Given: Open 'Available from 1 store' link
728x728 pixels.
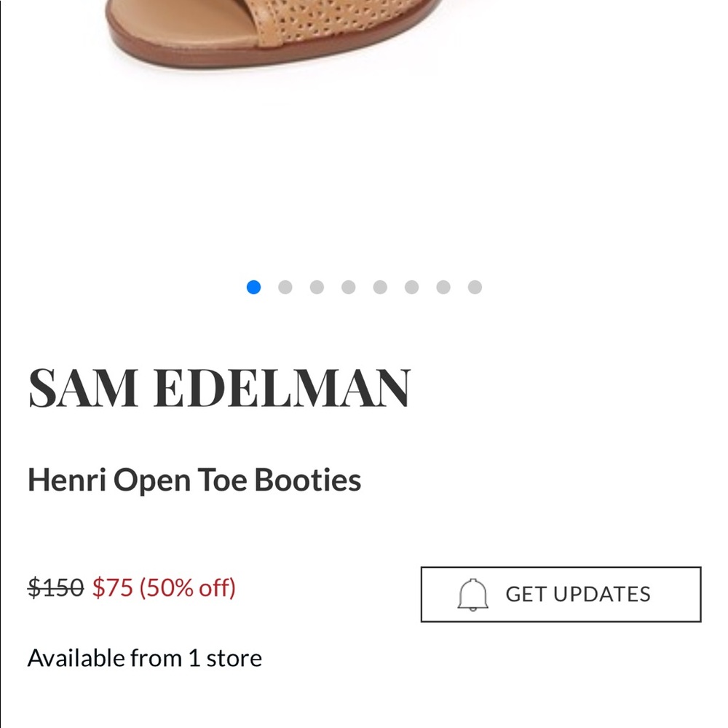Looking at the screenshot, I should (x=145, y=657).
